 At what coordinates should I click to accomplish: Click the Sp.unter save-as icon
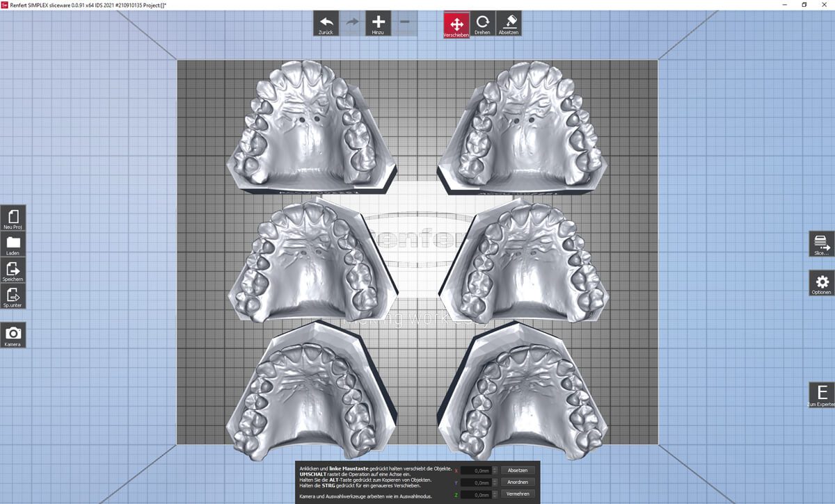tap(13, 296)
